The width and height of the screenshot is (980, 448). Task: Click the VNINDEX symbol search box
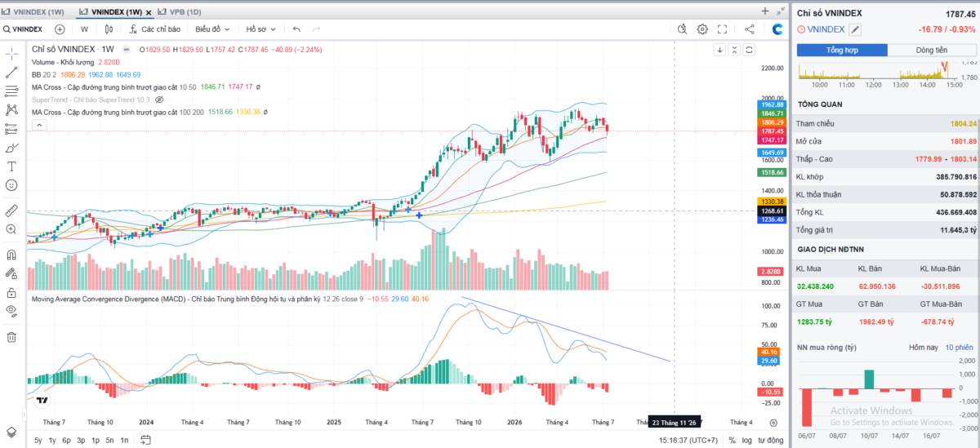coord(23,29)
